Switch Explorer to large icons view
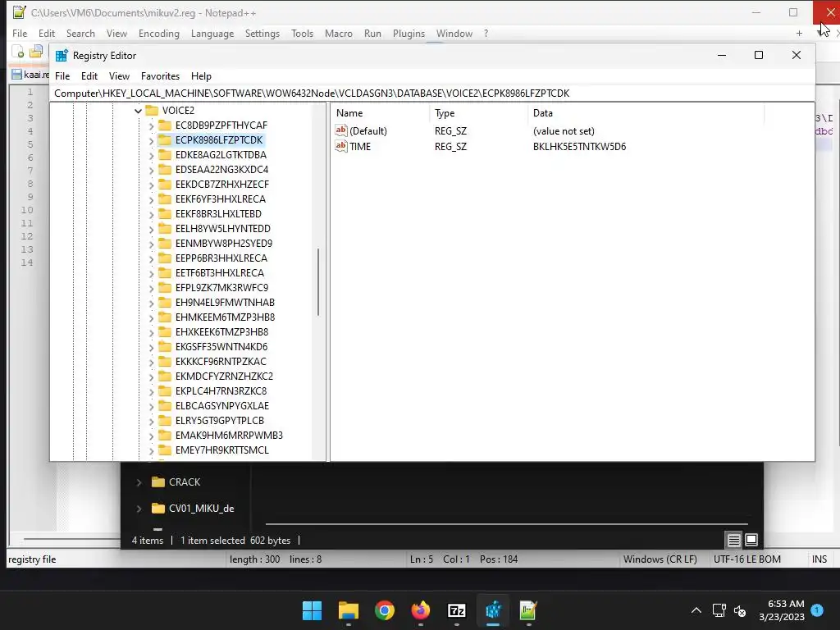 (751, 540)
